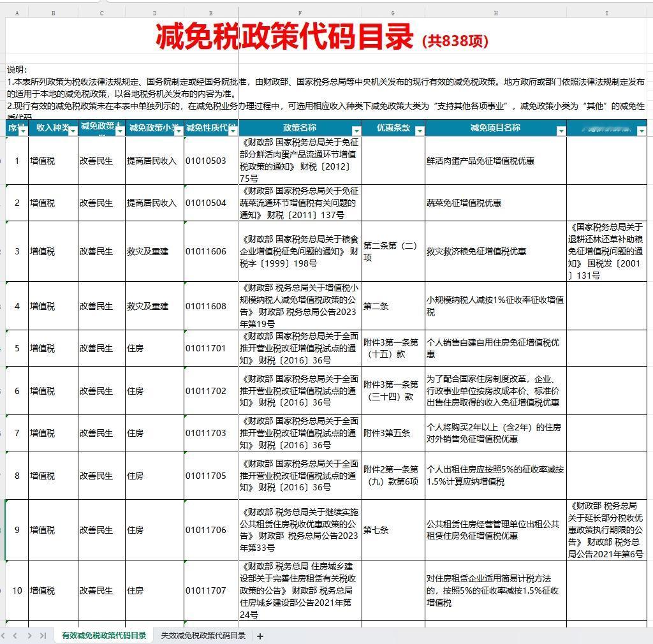
Task: Select code cell 01011707
Action: point(211,590)
